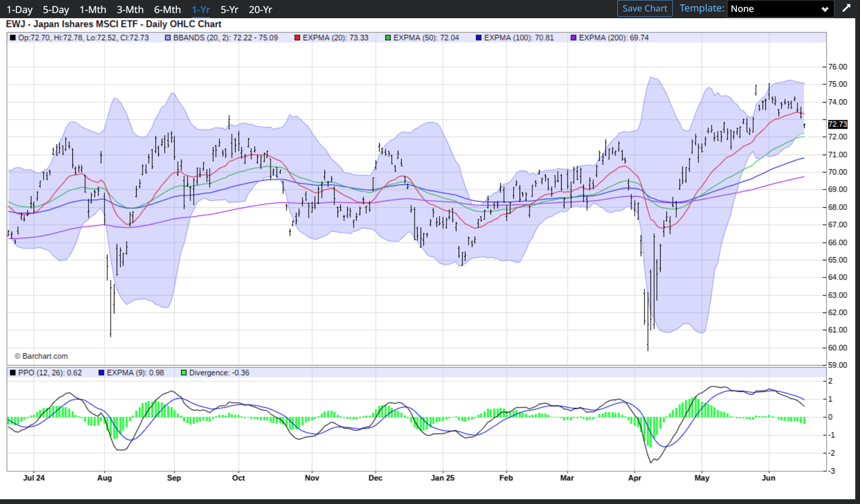860x504 pixels.
Task: Select the 20-Yr chart range
Action: (260, 9)
